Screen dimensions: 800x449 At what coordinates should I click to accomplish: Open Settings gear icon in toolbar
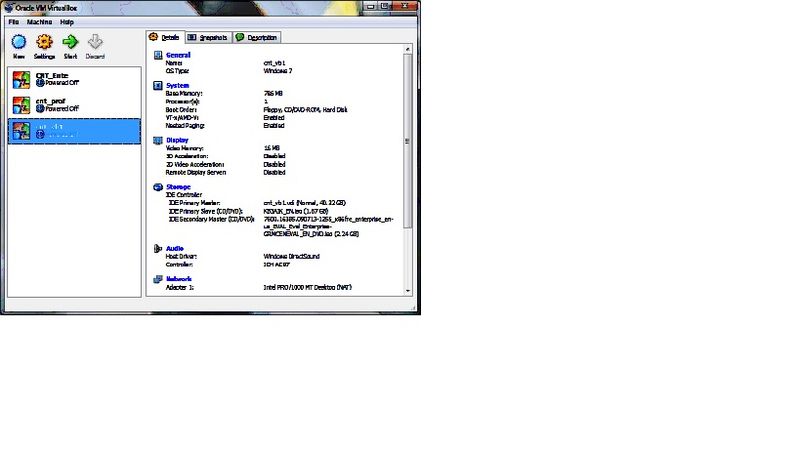tap(44, 42)
